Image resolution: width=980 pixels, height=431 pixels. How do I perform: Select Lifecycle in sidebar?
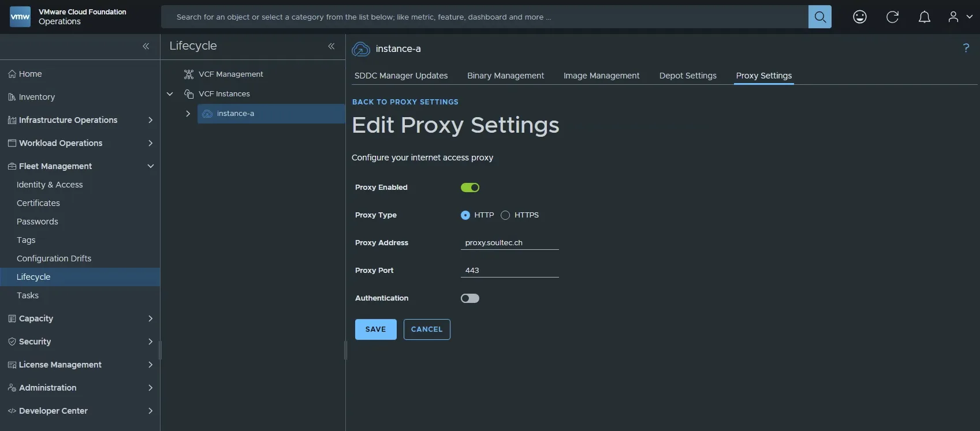click(x=80, y=277)
